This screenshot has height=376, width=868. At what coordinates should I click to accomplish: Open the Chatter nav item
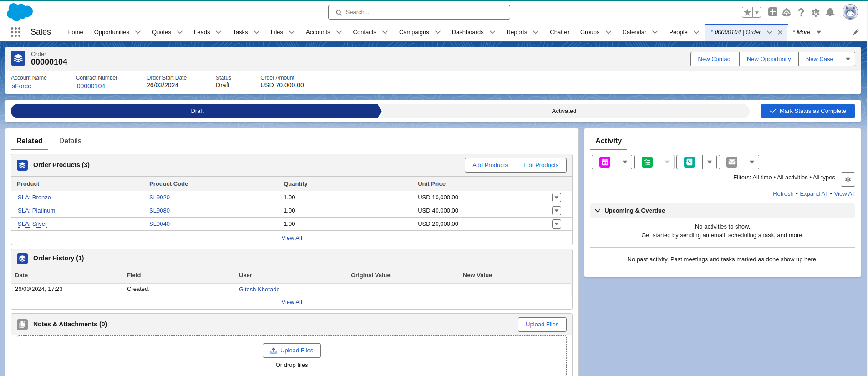click(559, 32)
